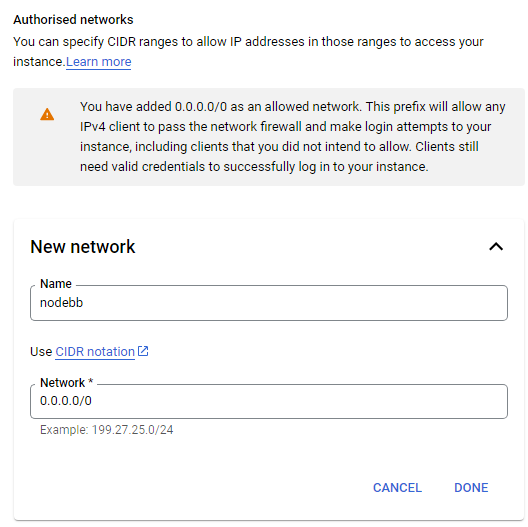Click the orange warning triangle icon
The width and height of the screenshot is (528, 527).
pyautogui.click(x=47, y=114)
